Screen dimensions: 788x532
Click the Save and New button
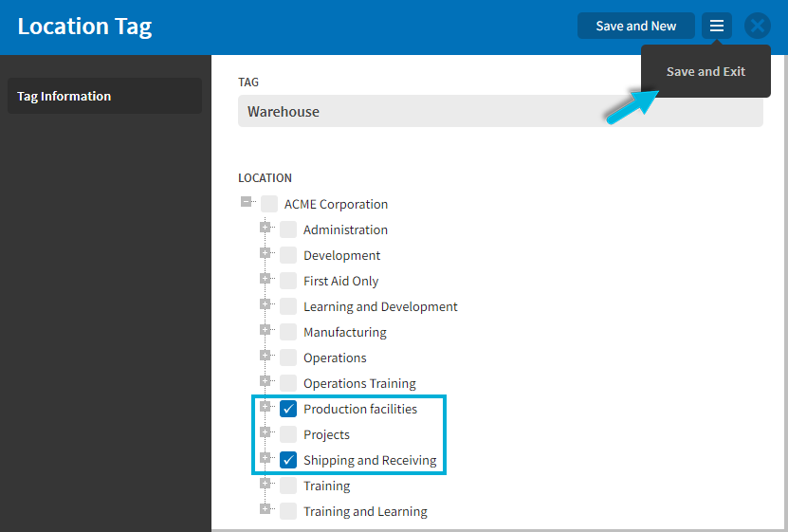pos(635,26)
